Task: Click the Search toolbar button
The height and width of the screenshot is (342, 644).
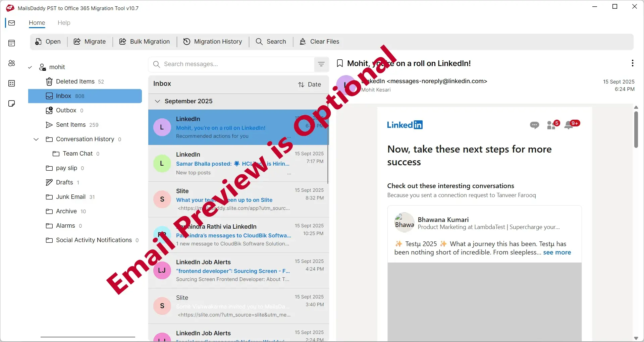Action: click(271, 42)
